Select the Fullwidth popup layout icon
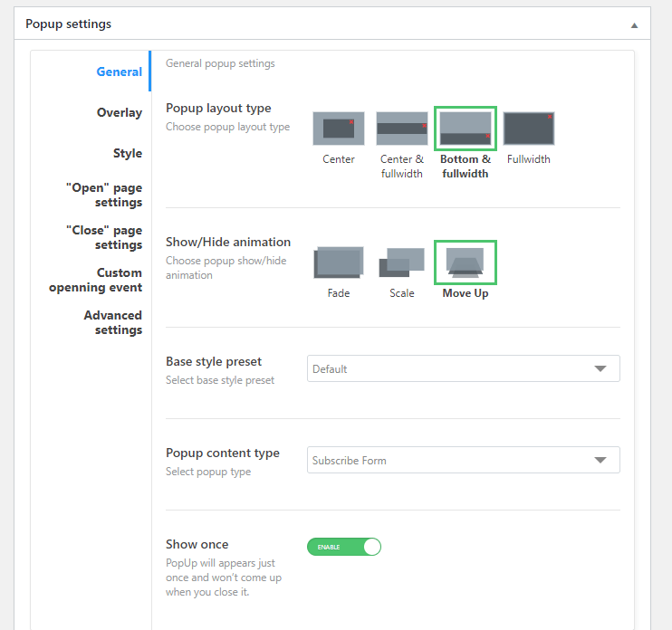The height and width of the screenshot is (630, 672). (529, 129)
